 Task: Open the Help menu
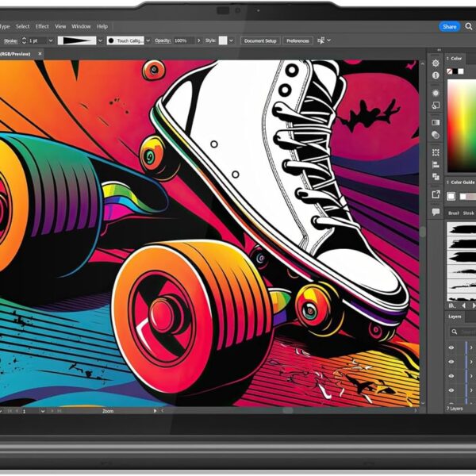click(x=102, y=26)
